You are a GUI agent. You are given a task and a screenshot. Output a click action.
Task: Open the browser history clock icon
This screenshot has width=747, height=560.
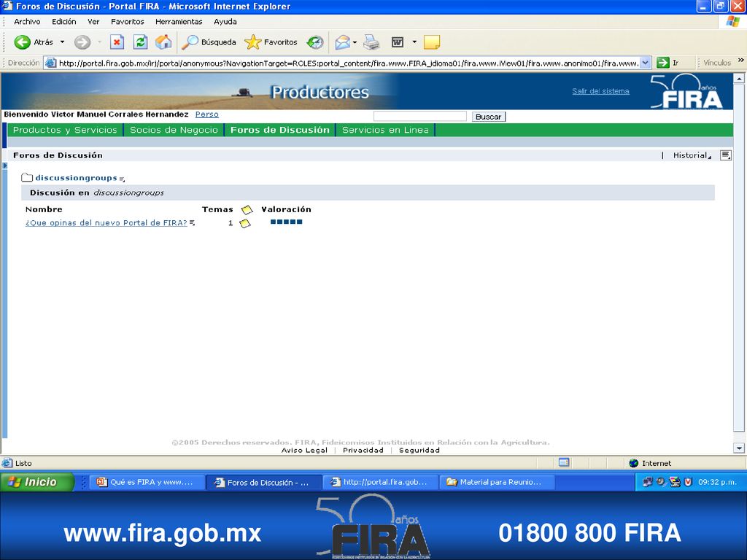(315, 42)
